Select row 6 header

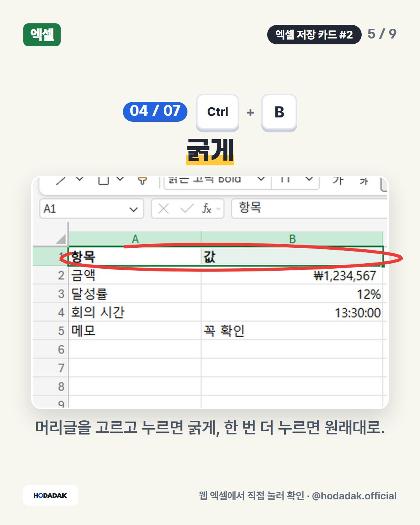pos(51,349)
